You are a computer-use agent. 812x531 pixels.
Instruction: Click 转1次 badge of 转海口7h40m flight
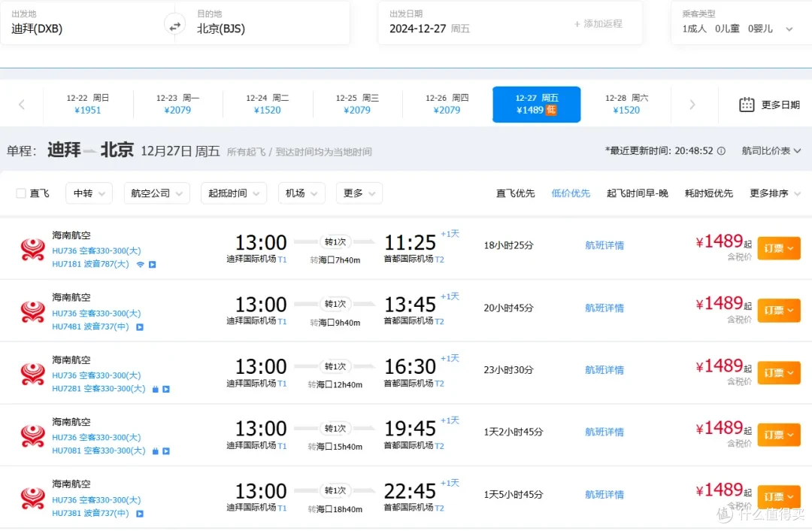335,242
